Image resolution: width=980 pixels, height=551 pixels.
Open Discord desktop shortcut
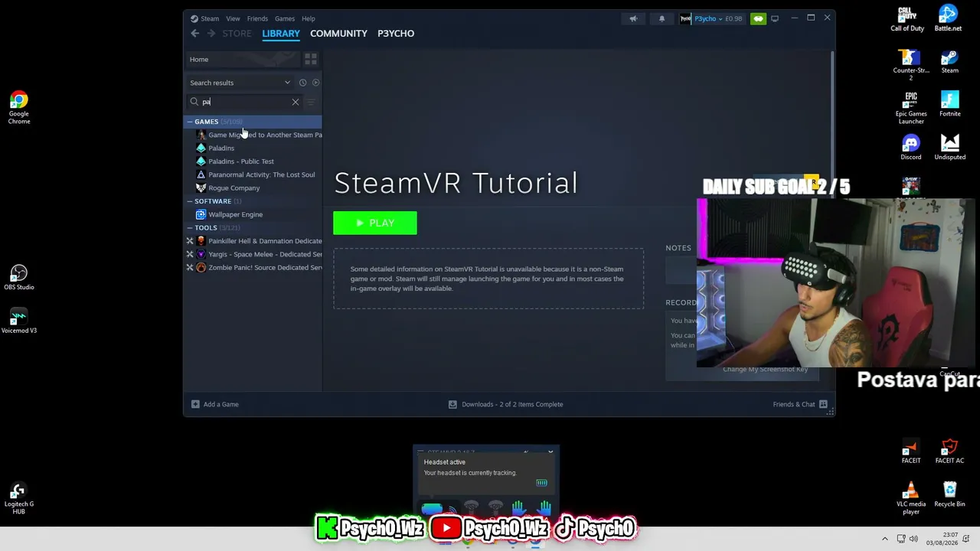[911, 148]
